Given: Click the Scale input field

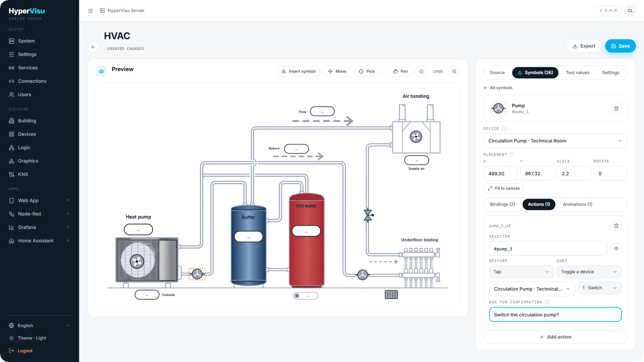Looking at the screenshot, I should tap(574, 174).
